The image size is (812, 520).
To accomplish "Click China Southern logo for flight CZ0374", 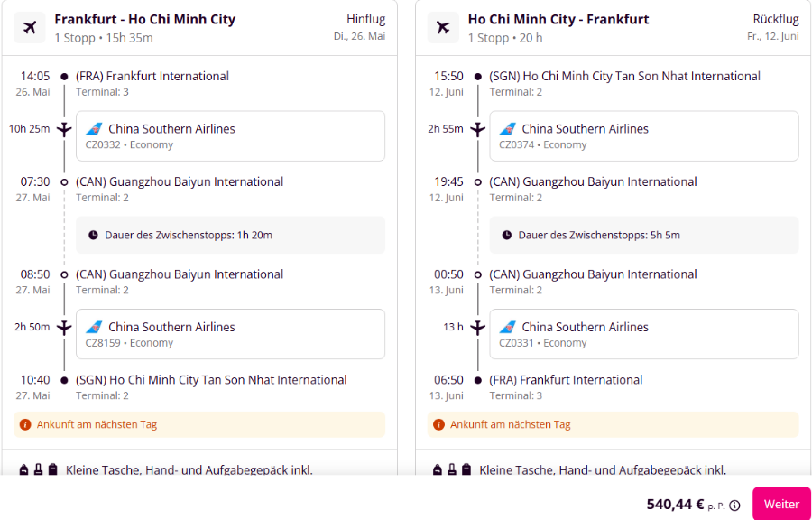I will click(507, 129).
